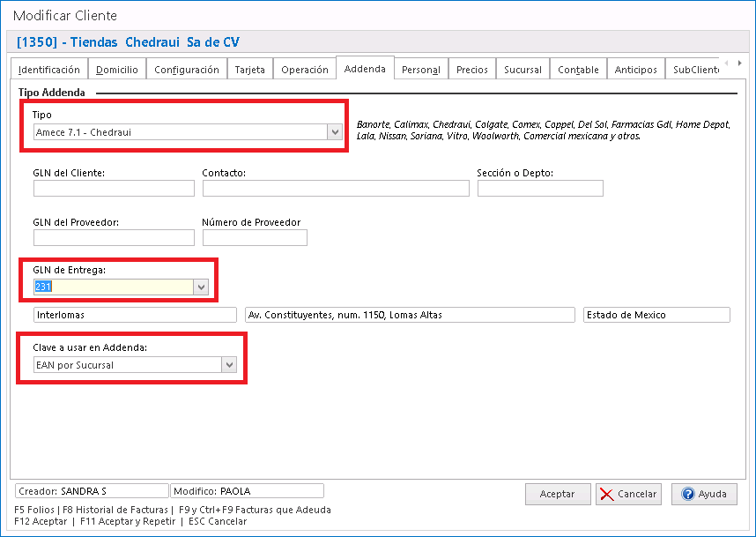Go to the Configuración tab
The image size is (756, 537).
coord(187,70)
